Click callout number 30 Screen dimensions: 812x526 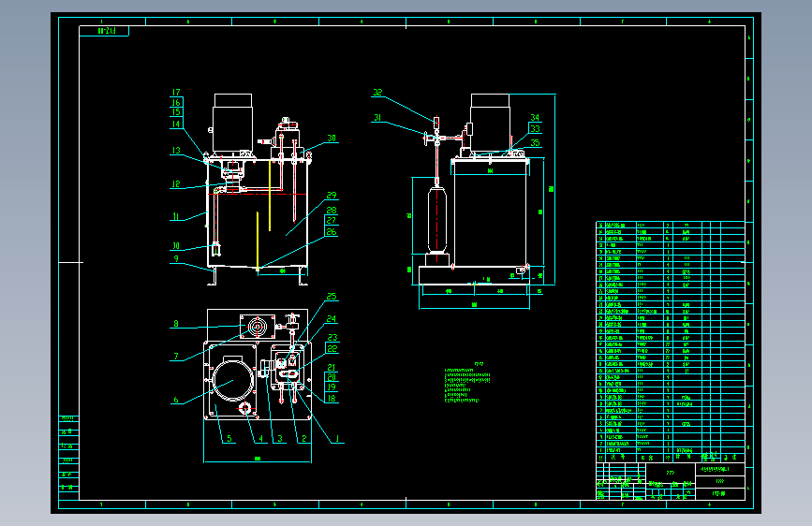[x=332, y=139]
